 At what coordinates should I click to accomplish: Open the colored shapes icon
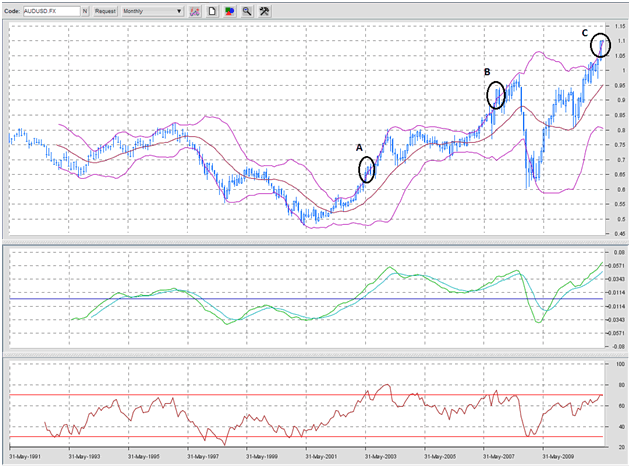point(229,10)
